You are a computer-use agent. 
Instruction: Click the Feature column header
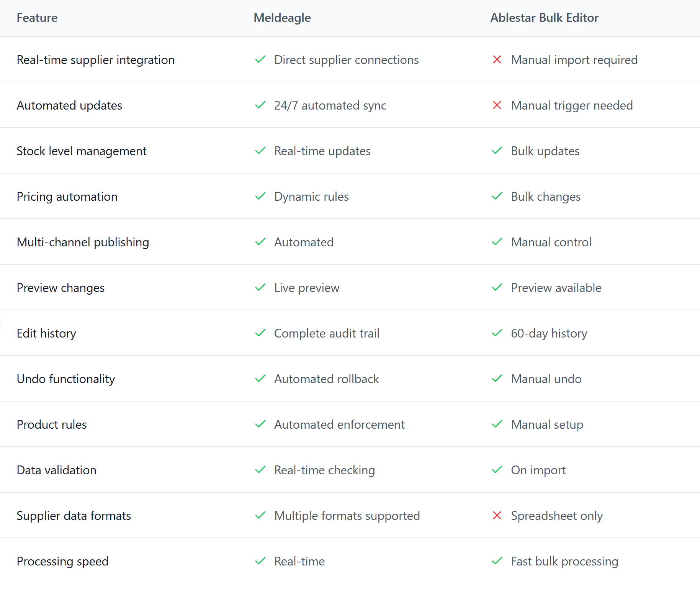(x=37, y=18)
